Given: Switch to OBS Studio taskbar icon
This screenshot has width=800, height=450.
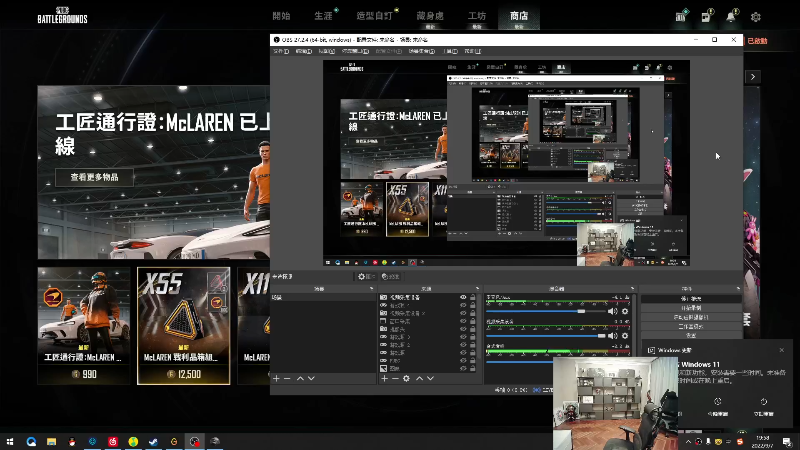Looking at the screenshot, I should [194, 442].
